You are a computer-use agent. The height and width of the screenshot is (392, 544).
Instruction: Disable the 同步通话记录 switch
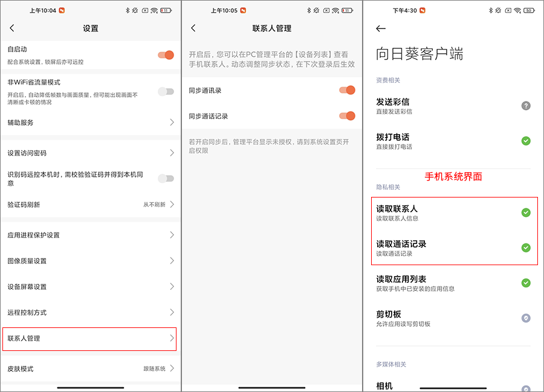point(347,116)
